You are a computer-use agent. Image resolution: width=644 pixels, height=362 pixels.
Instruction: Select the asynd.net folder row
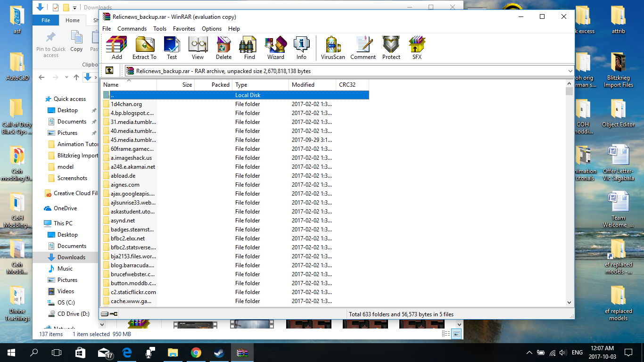235,221
